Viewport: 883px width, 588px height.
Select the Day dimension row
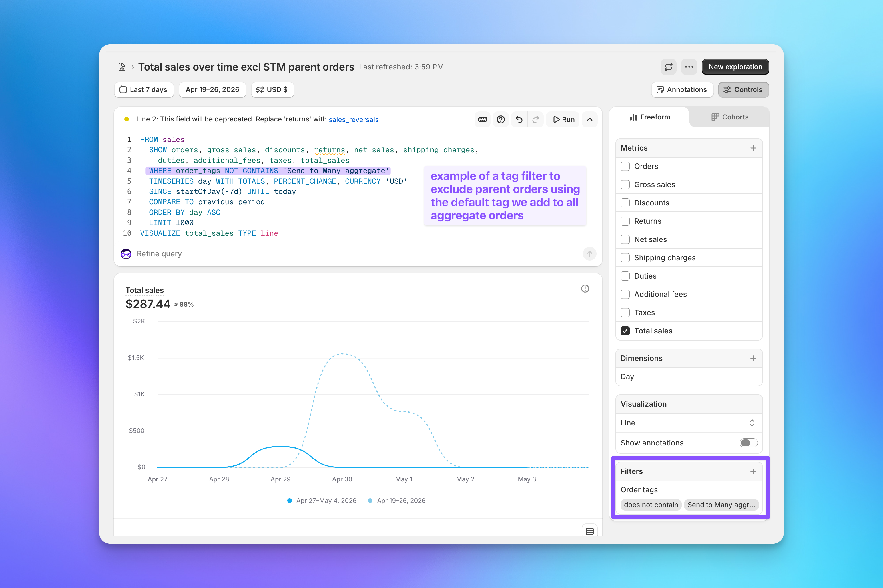point(689,377)
